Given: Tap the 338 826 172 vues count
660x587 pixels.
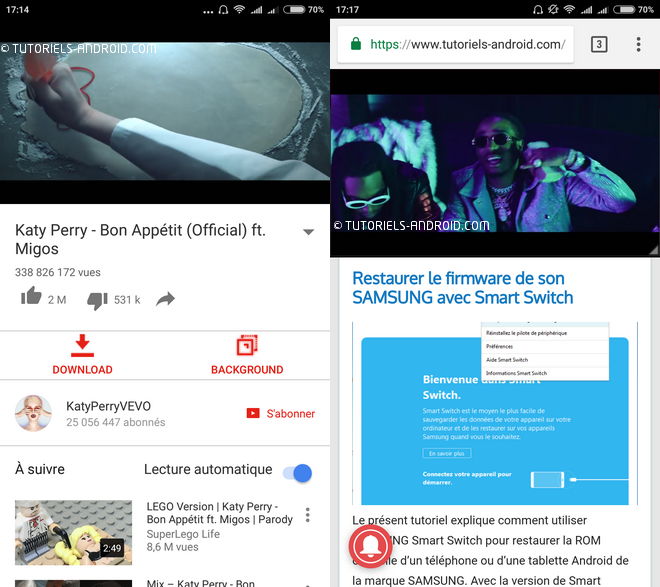Looking at the screenshot, I should [x=58, y=272].
